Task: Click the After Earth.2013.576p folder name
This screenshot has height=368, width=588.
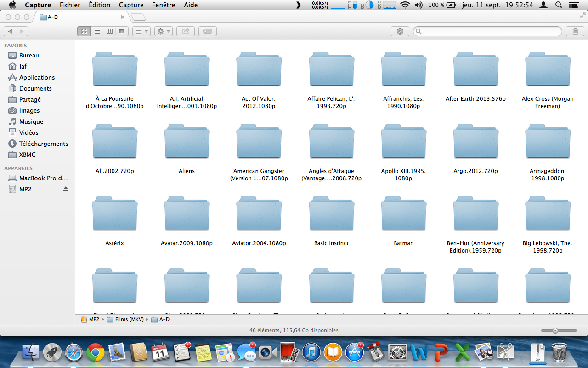Action: (x=475, y=99)
